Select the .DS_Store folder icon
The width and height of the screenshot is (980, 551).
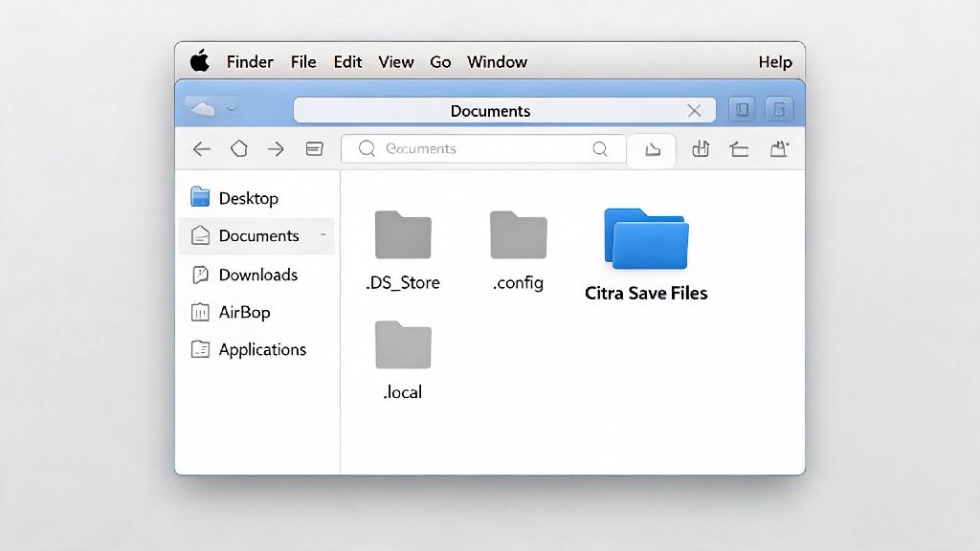point(403,235)
